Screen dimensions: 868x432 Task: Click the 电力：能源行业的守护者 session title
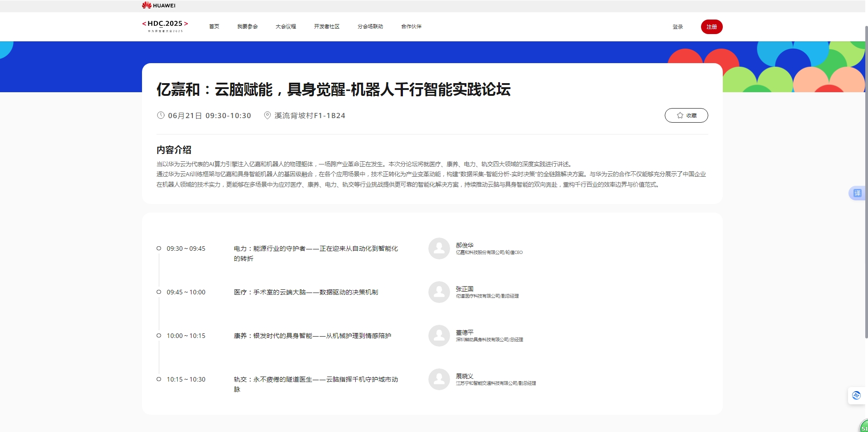click(x=316, y=253)
